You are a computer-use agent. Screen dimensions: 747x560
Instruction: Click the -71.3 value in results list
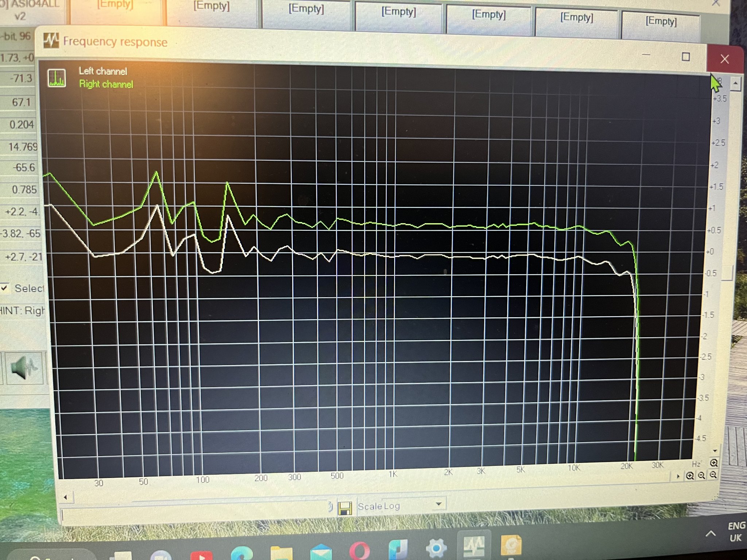[x=21, y=78]
